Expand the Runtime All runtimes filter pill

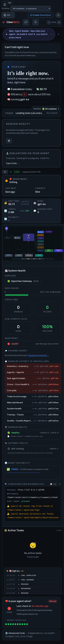[46, 109]
